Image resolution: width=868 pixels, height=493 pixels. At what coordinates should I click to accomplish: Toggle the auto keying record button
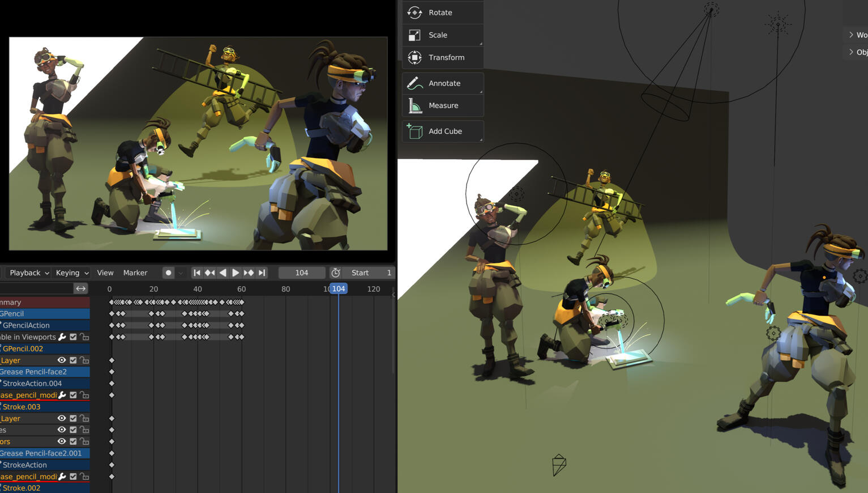(x=168, y=273)
